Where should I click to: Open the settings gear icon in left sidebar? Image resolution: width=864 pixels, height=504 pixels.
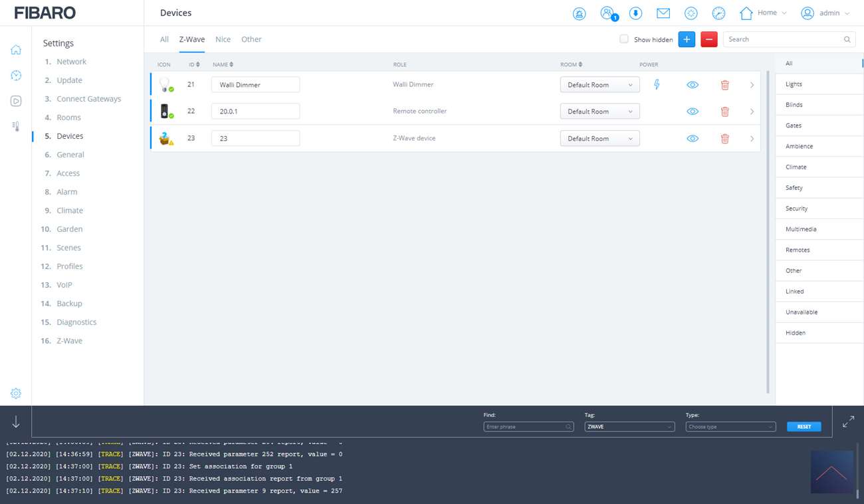point(16,393)
